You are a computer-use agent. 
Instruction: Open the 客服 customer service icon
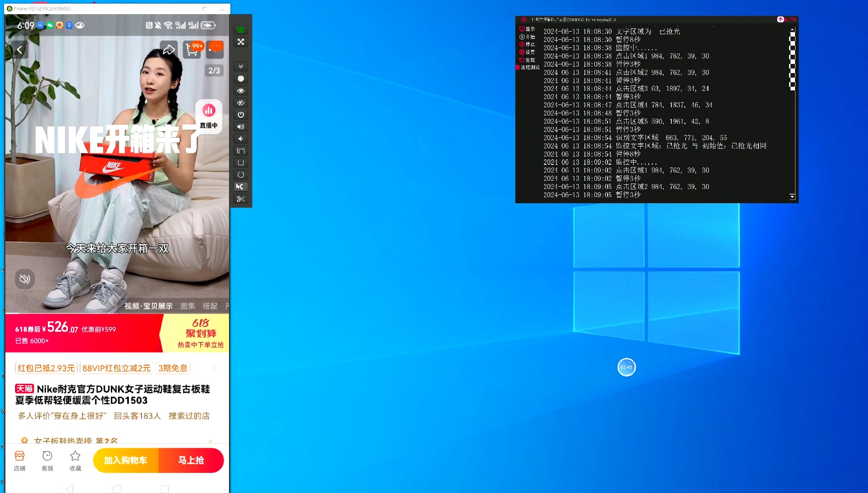click(x=47, y=461)
